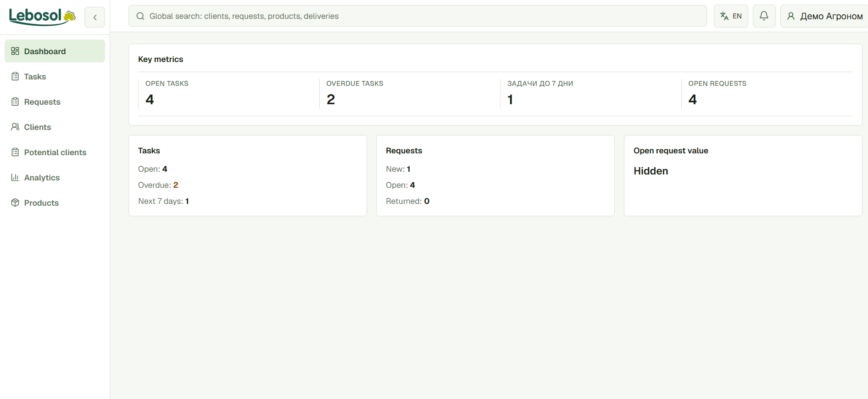Image resolution: width=868 pixels, height=399 pixels.
Task: Navigate to Potential clients
Action: [x=55, y=152]
